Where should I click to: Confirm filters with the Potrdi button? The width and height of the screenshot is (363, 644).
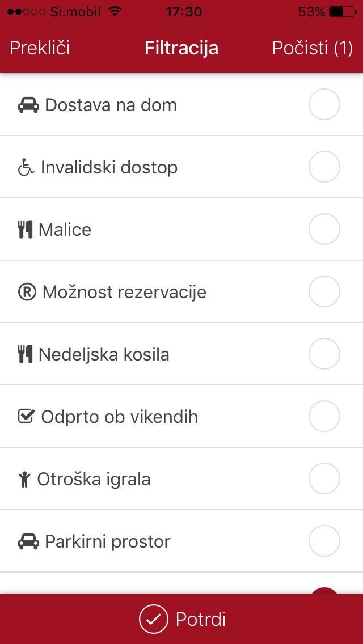point(181,619)
